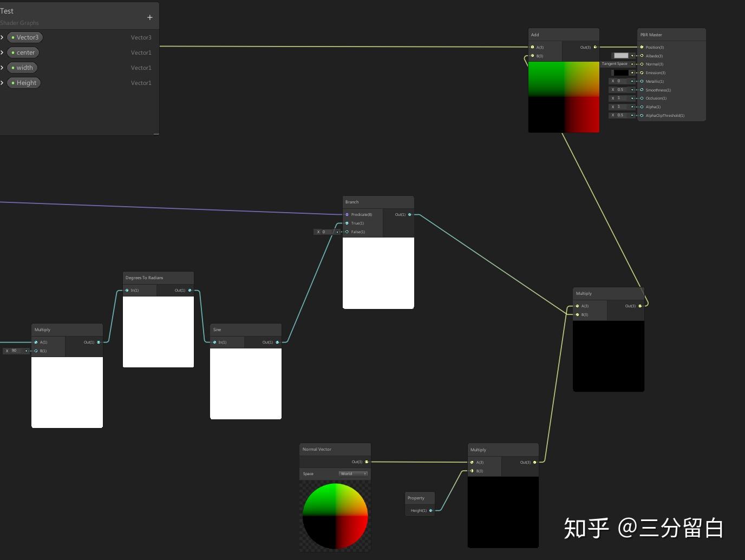Click the Out(3) port of the top Multiply node
The image size is (745, 560).
pos(639,306)
